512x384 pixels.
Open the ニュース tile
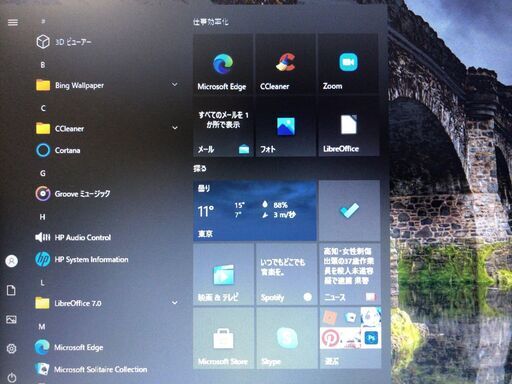pos(350,274)
